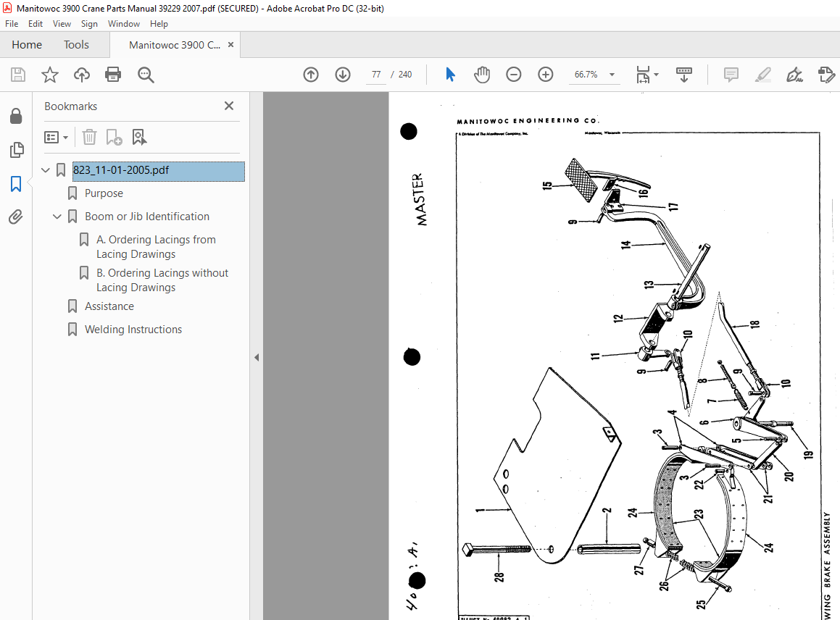The width and height of the screenshot is (840, 620).
Task: Zoom in with plus button
Action: point(545,75)
